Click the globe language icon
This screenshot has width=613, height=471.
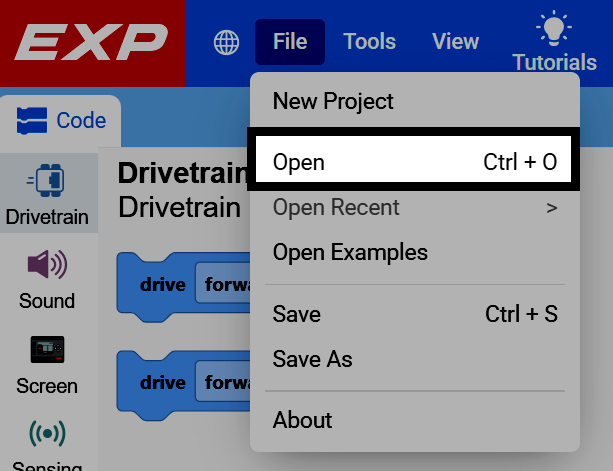tap(226, 42)
